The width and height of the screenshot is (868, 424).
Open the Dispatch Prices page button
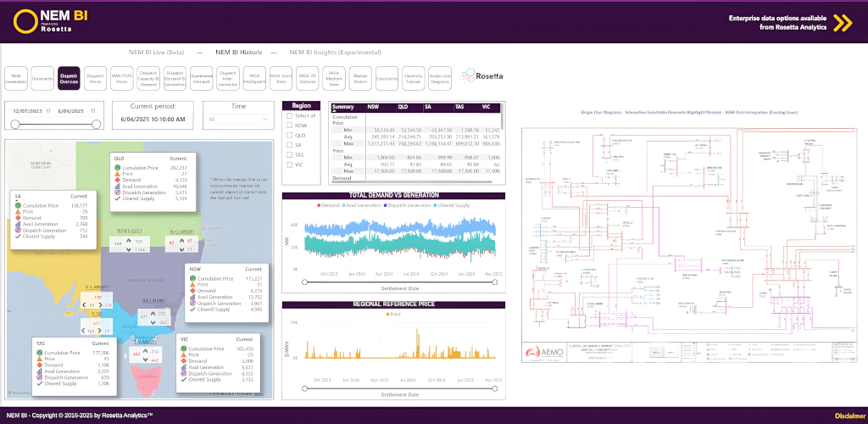pyautogui.click(x=96, y=79)
